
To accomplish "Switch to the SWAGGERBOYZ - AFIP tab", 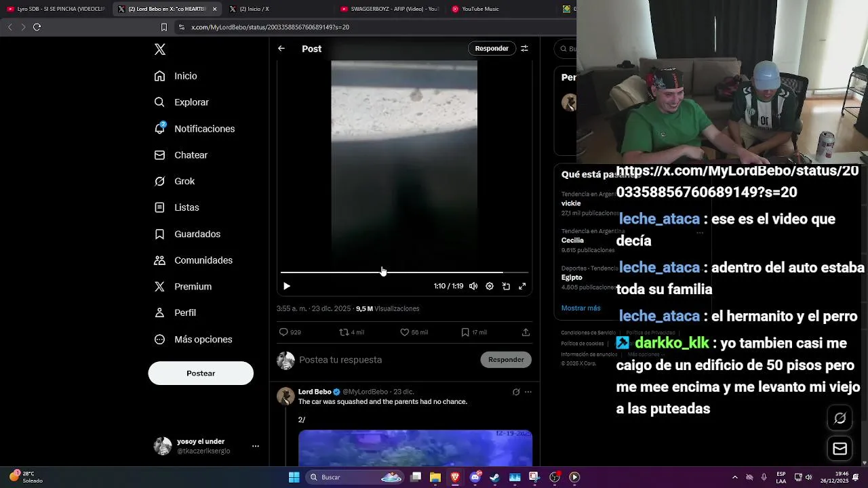I will 390,9.
